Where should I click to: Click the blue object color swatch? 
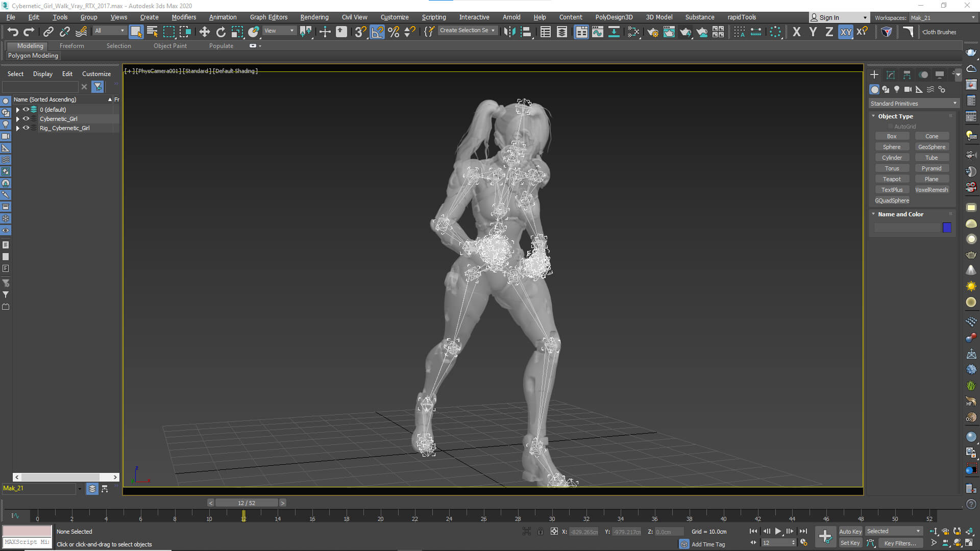947,228
